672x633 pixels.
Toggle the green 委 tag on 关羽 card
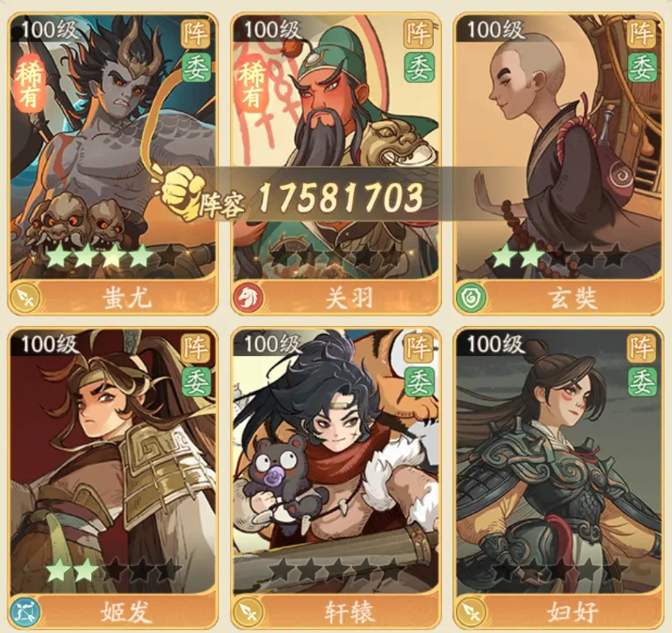419,68
